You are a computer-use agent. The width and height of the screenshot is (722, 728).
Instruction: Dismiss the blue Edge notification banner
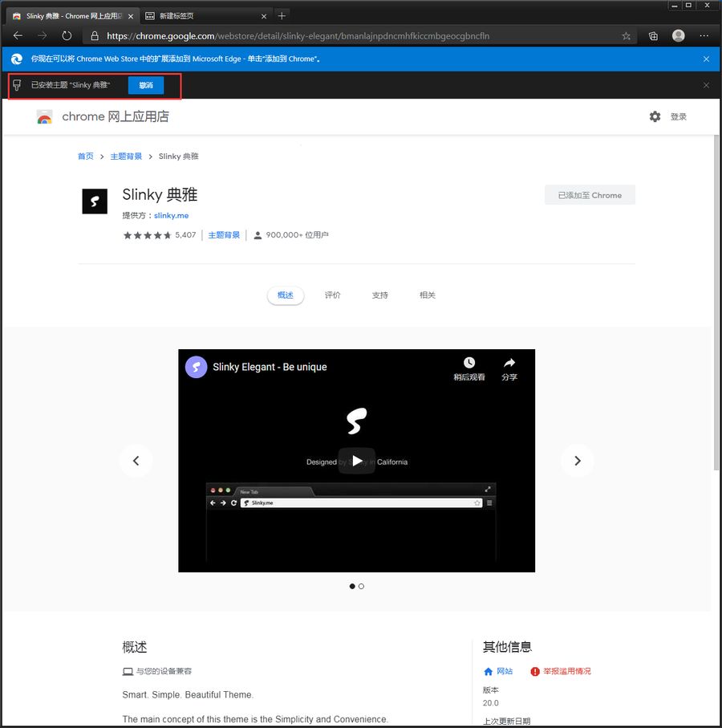click(706, 59)
